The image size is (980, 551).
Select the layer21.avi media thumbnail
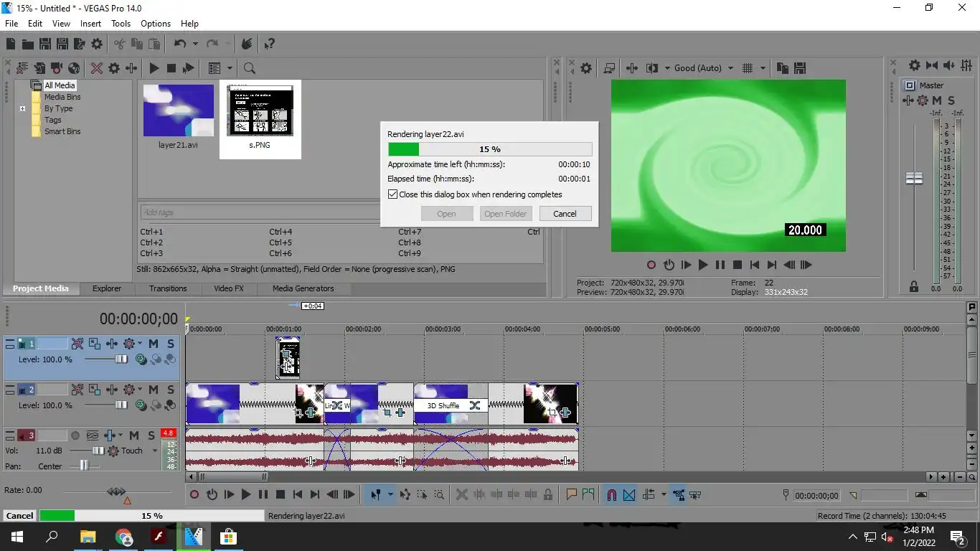click(x=179, y=110)
